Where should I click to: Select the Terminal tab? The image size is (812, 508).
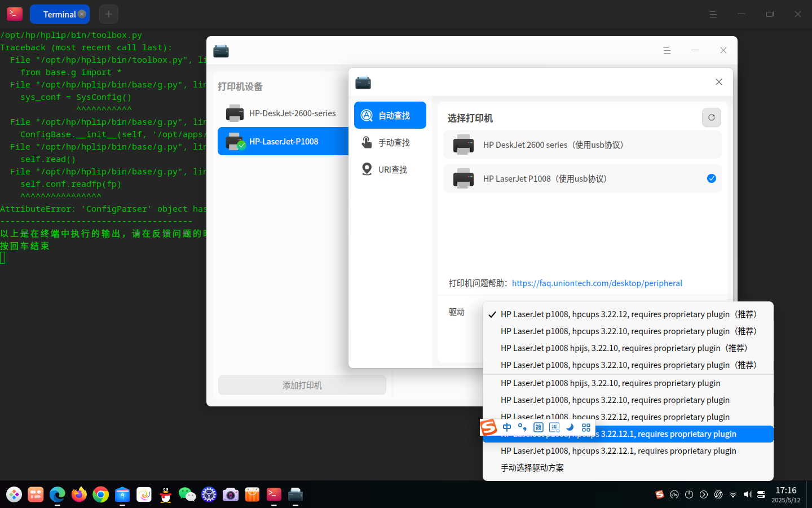coord(59,14)
